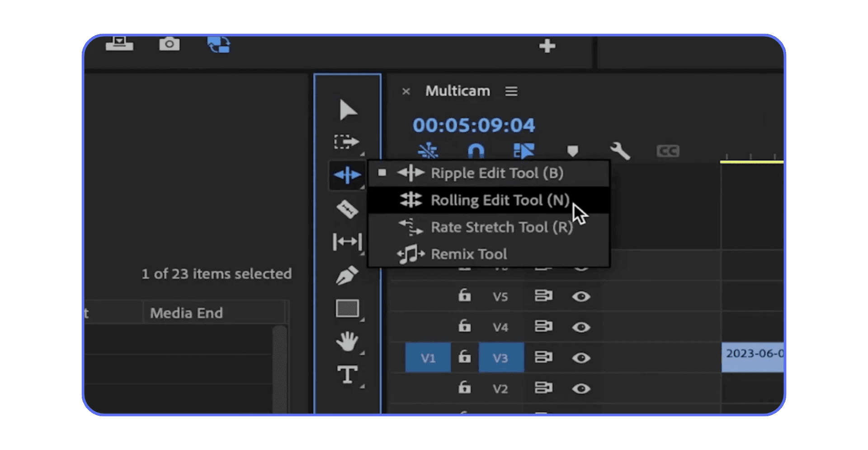868x450 pixels.
Task: Expand the Type tool flyout
Action: [x=362, y=386]
